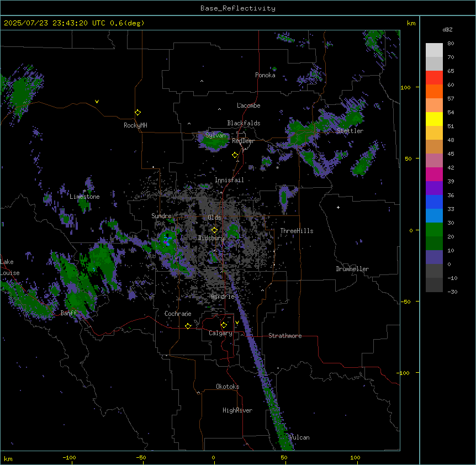476x465 pixels.
Task: Click the Base_Reflectivity title
Action: (x=238, y=8)
